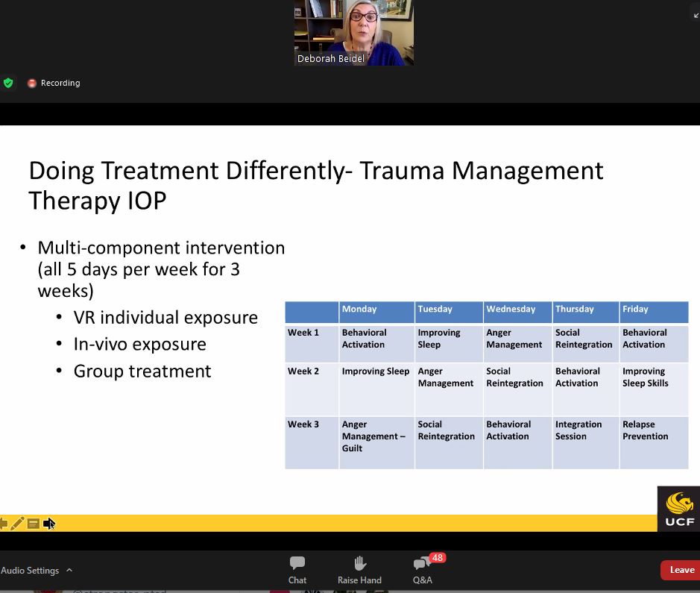This screenshot has height=593, width=700.
Task: Click the Week 1 row label
Action: (312, 343)
